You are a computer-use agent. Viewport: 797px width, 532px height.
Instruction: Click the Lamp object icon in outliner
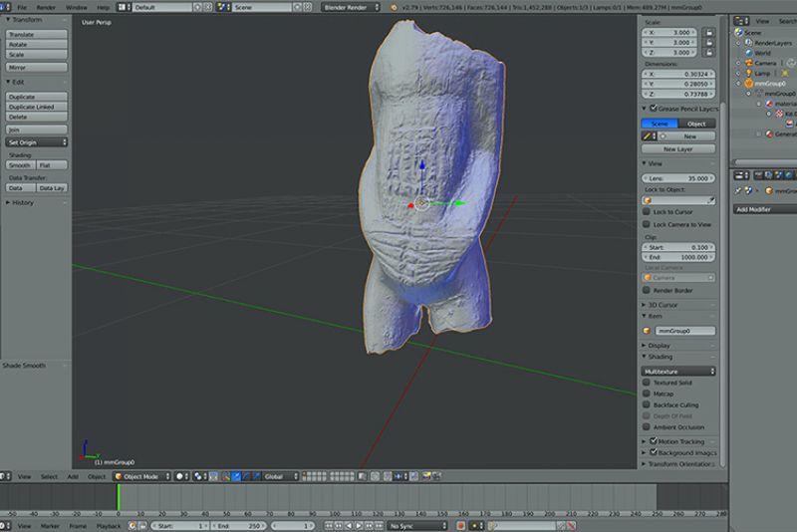click(x=749, y=73)
